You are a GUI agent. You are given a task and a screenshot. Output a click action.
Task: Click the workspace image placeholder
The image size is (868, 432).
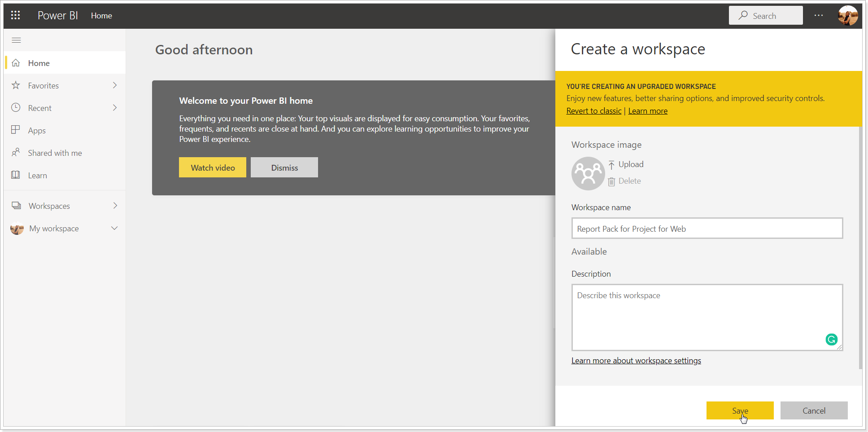coord(588,173)
